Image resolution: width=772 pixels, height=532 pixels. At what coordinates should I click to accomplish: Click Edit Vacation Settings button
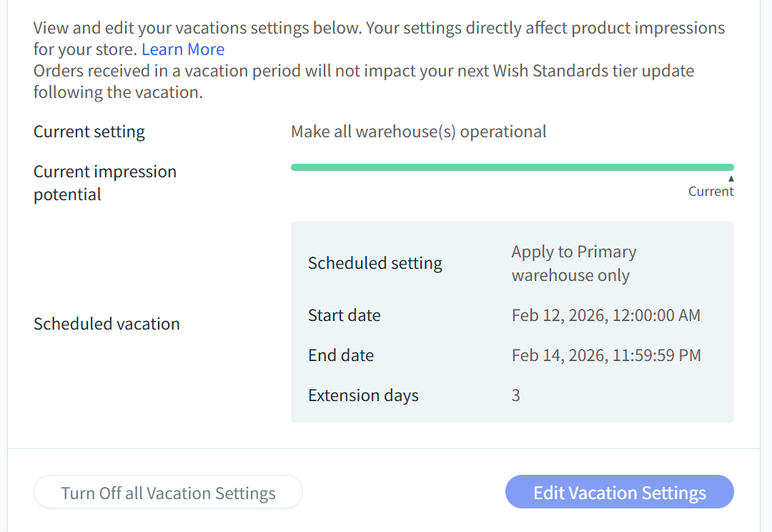coord(619,493)
